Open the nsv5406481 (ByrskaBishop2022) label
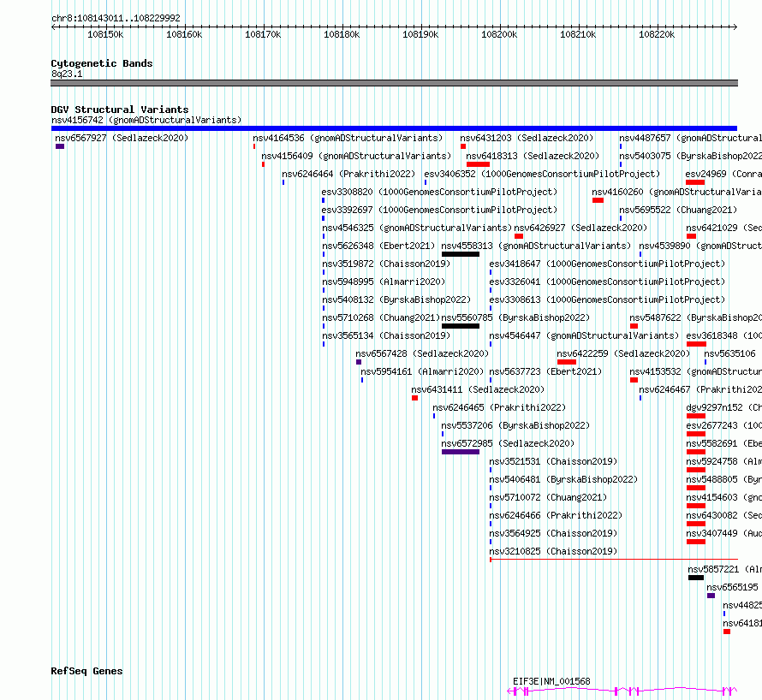The width and height of the screenshot is (762, 700). [563, 479]
